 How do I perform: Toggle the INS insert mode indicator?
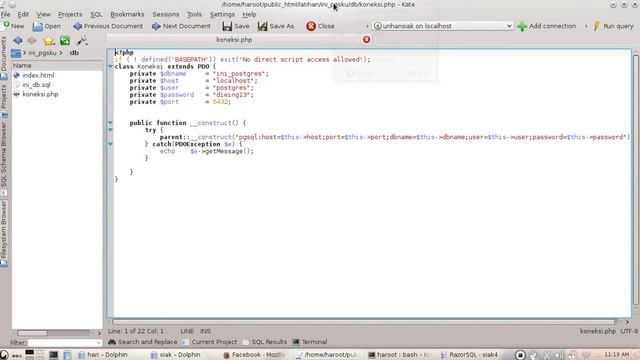click(205, 331)
